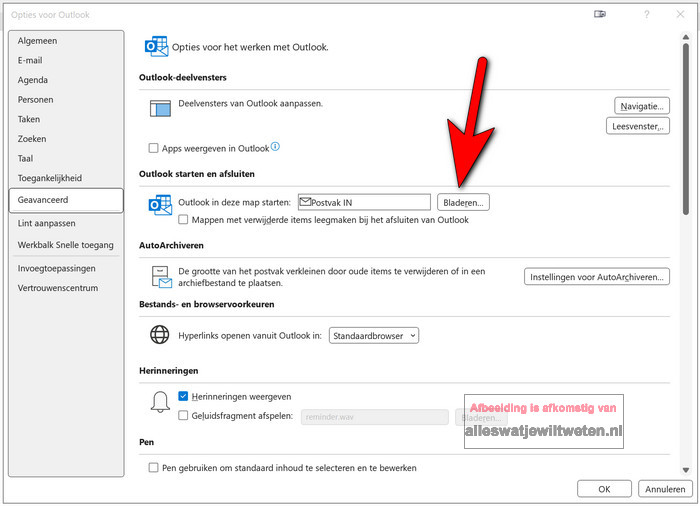The height and width of the screenshot is (506, 700).
Task: Click the Leesvenster... button
Action: pyautogui.click(x=638, y=126)
